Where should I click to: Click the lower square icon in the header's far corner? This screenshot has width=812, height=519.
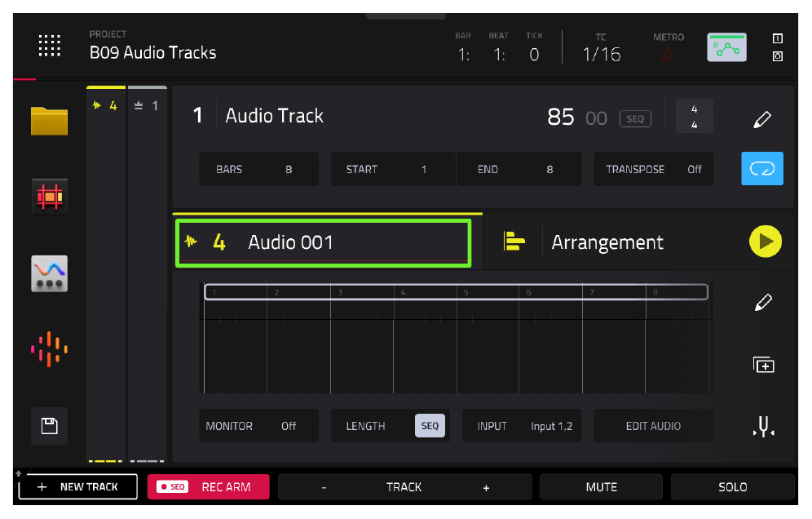click(x=777, y=56)
